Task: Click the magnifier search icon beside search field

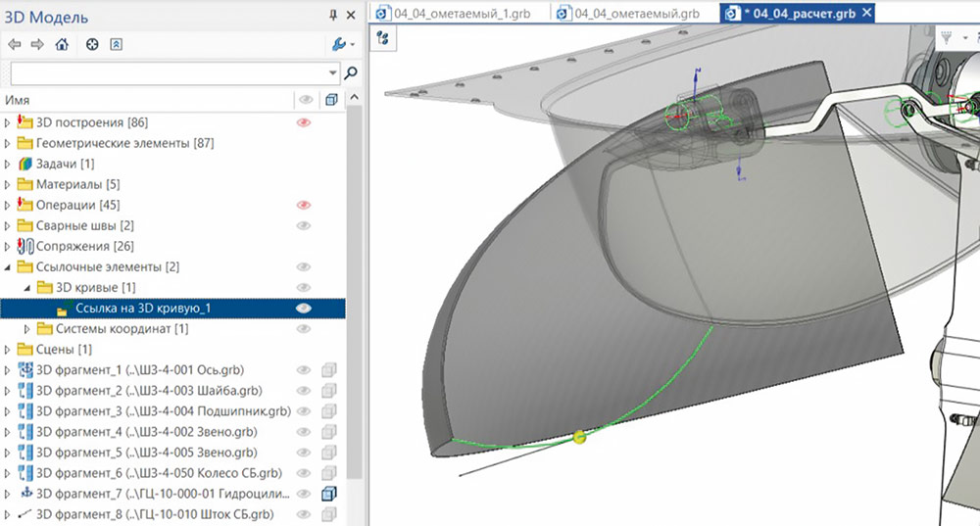Action: click(x=351, y=72)
